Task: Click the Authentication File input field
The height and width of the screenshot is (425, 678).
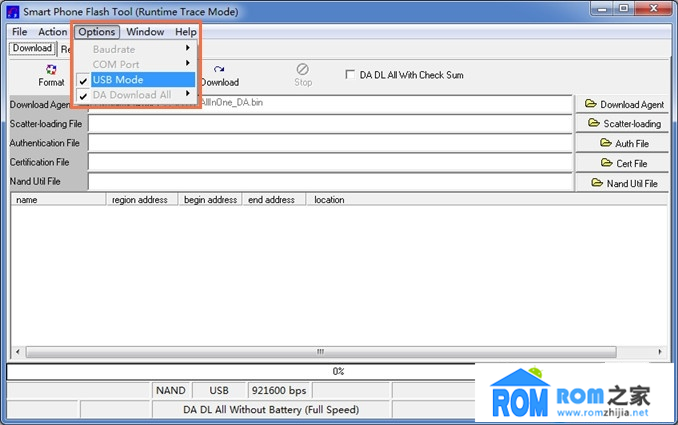Action: 330,143
